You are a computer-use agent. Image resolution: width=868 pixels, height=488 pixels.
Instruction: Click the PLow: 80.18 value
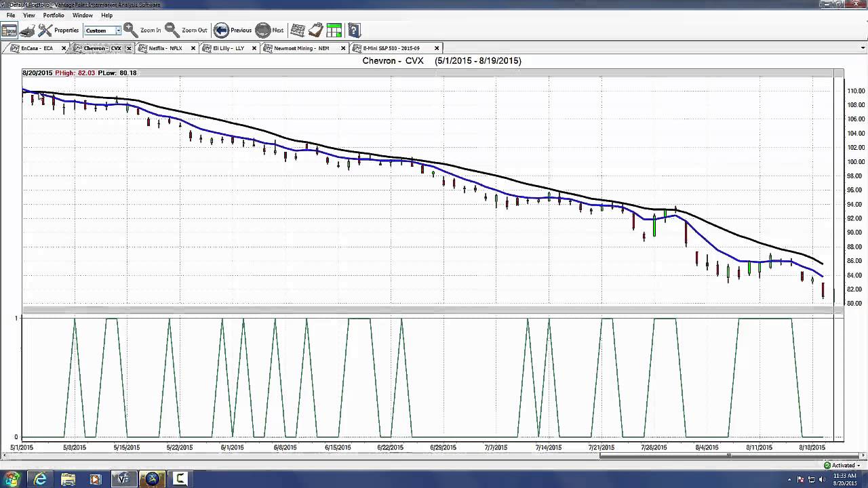pyautogui.click(x=117, y=73)
